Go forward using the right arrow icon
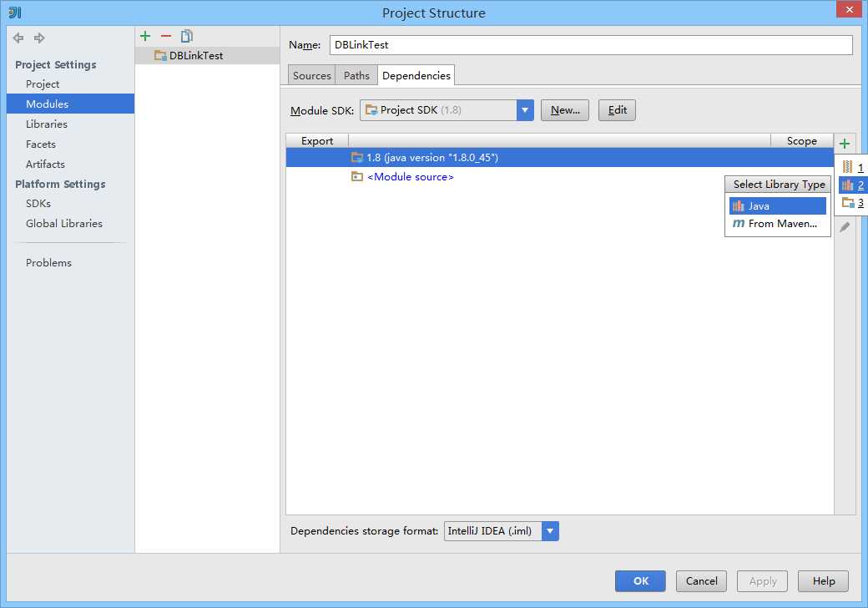 click(39, 38)
